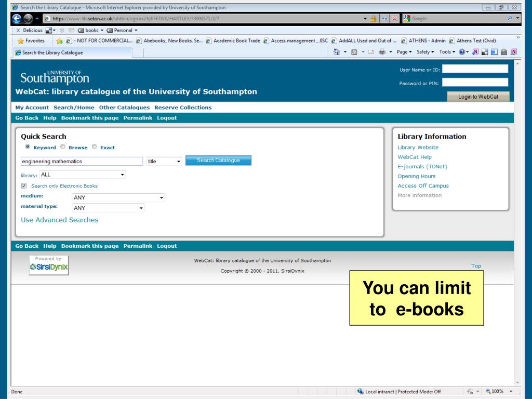Click the RSS feeds icon
Viewport: 532px width, 399px height.
pyautogui.click(x=354, y=52)
